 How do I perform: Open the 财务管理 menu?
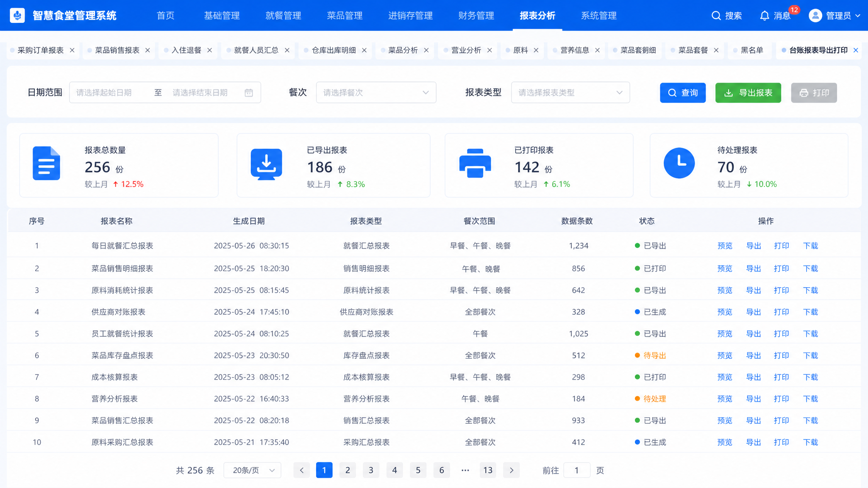(x=476, y=16)
